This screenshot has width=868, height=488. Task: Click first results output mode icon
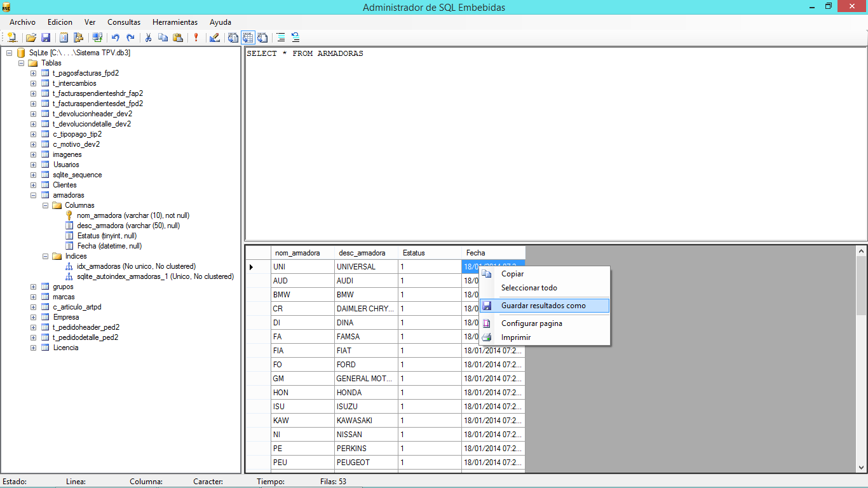[233, 37]
